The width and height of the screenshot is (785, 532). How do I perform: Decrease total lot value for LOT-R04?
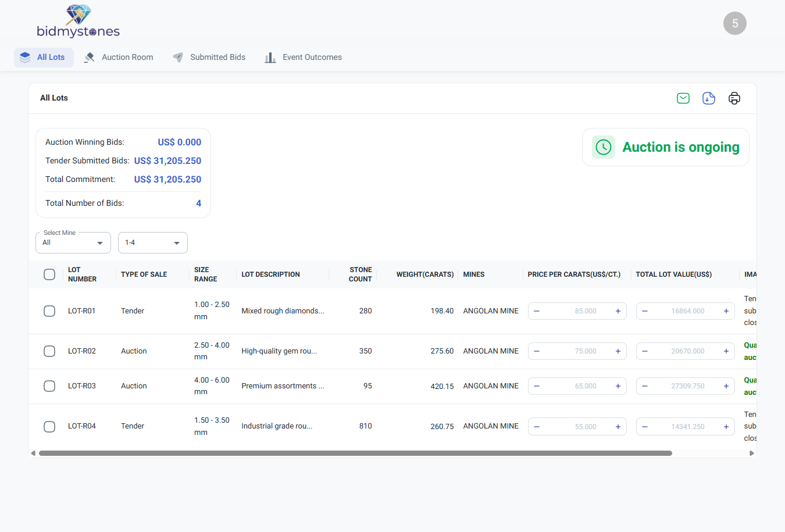point(645,427)
